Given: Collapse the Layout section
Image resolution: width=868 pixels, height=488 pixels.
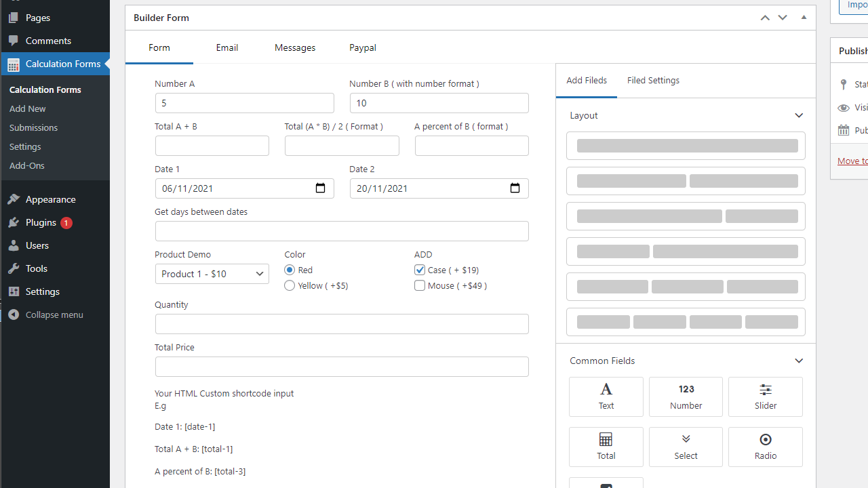Looking at the screenshot, I should [x=798, y=116].
